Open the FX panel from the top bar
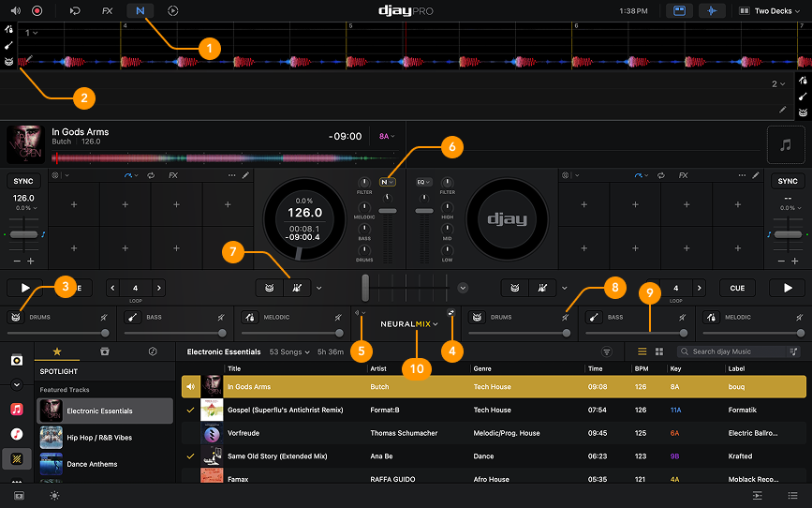812x508 pixels. 107,11
